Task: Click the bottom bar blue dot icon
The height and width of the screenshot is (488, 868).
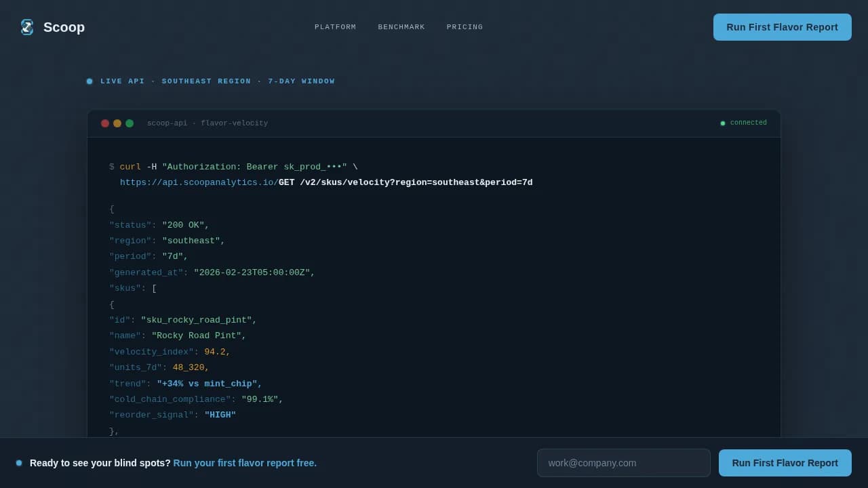Action: coord(19,463)
